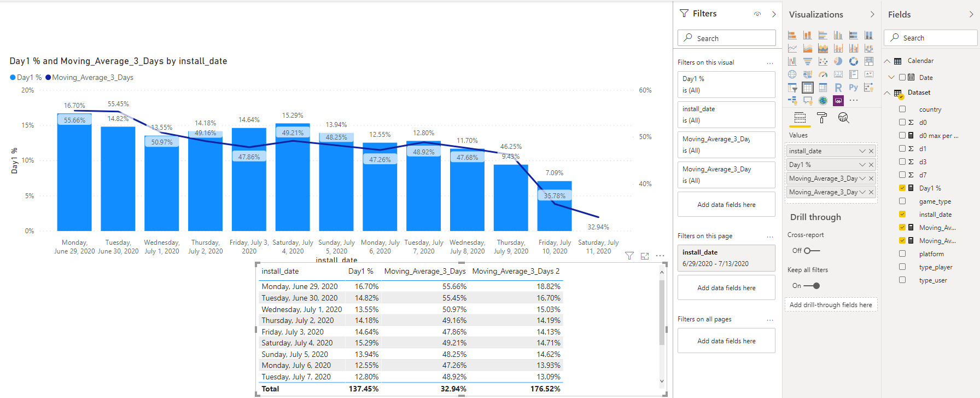Turn on the Cross-report toggle
980x398 pixels.
point(812,251)
